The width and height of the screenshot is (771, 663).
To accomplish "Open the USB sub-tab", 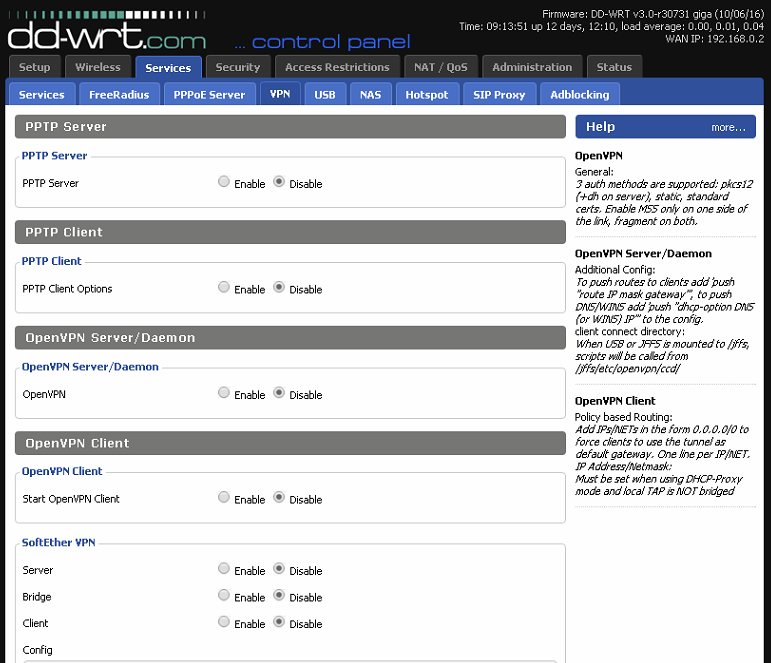I will coord(325,94).
